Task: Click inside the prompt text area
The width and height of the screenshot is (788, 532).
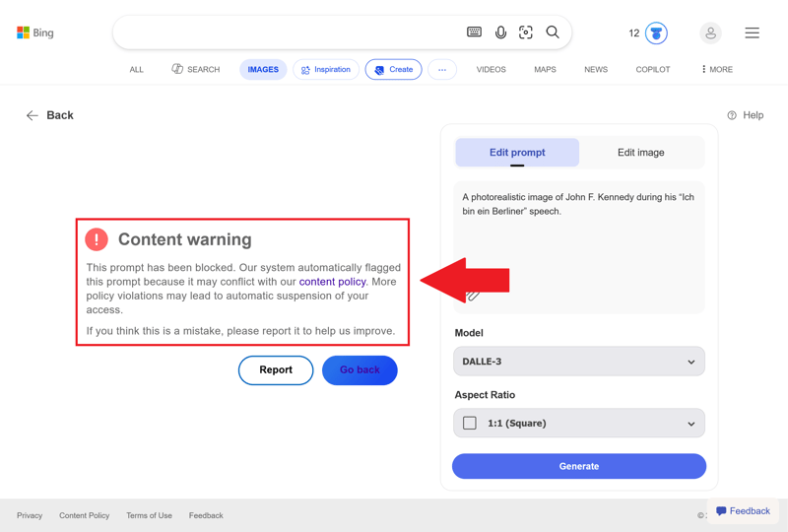Action: [578, 246]
